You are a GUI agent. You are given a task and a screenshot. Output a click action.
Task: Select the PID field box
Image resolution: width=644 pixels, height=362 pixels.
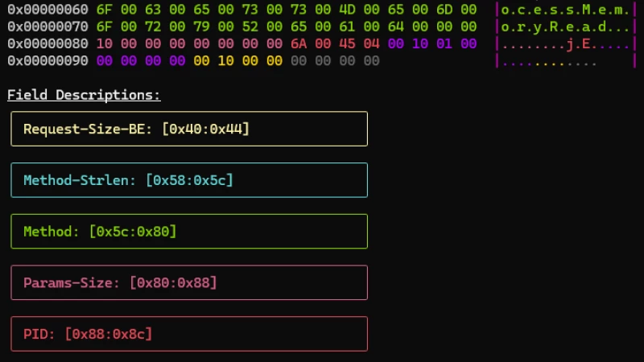click(189, 334)
